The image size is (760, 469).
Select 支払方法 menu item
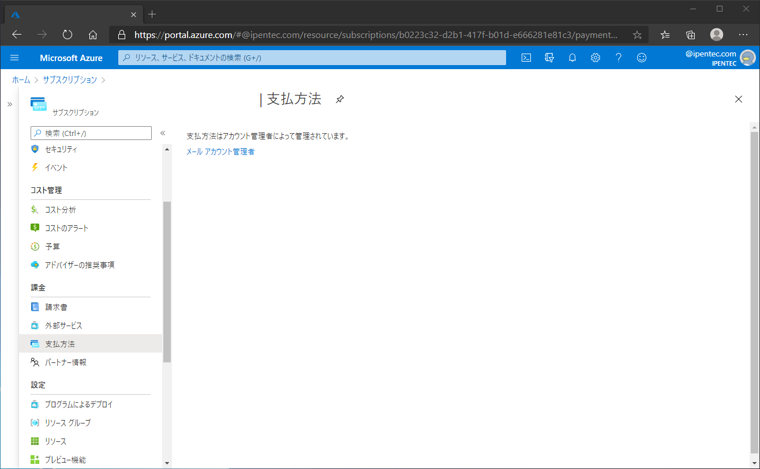90,344
